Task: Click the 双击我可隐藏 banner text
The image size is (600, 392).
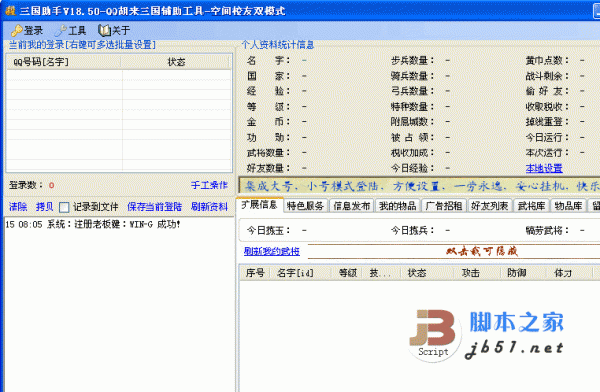Action: click(x=482, y=251)
